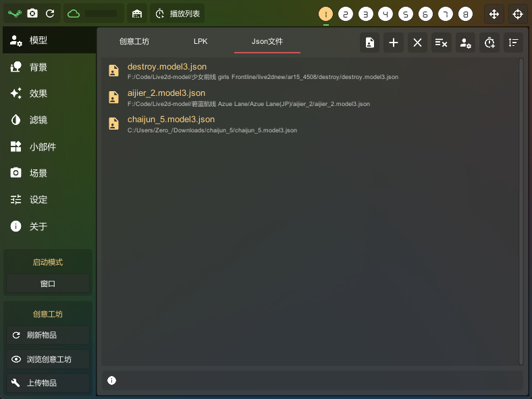Click the move arrows icon
The image size is (532, 399).
point(494,14)
